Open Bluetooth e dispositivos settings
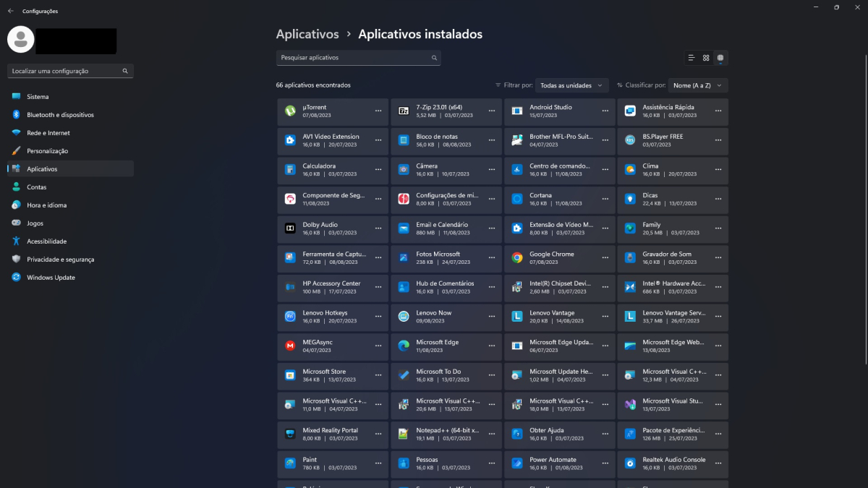This screenshot has width=868, height=488. [70, 115]
